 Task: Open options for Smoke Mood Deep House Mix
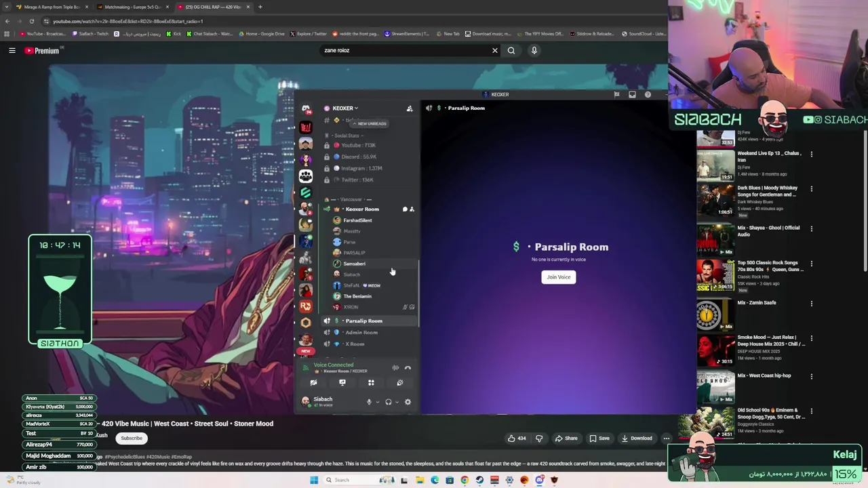click(811, 338)
